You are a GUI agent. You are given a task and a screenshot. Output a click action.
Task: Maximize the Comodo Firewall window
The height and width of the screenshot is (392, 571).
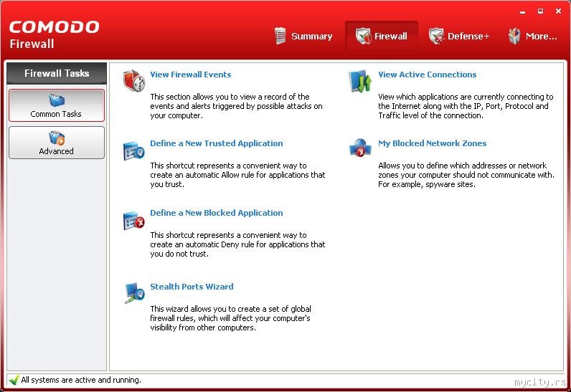540,11
